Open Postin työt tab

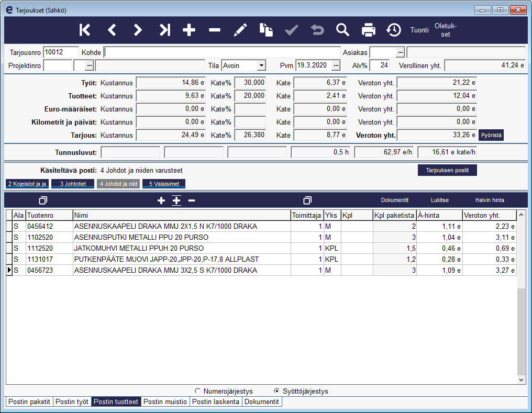[x=72, y=402]
